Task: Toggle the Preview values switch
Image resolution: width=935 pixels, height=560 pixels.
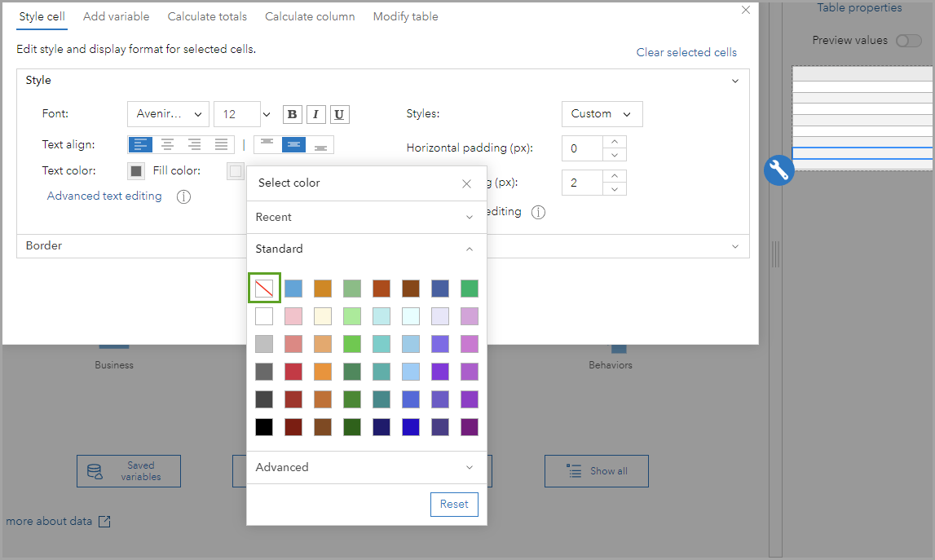Action: (908, 40)
